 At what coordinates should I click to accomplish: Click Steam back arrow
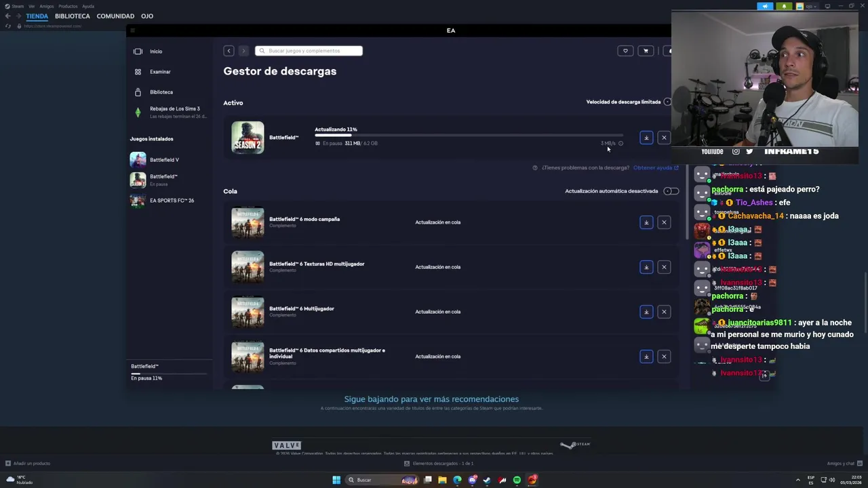[x=7, y=16]
